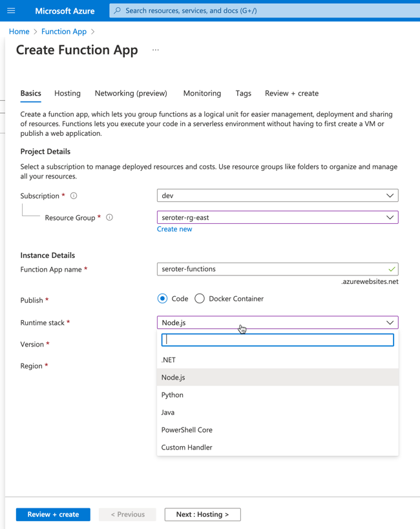Switch to the Hosting tab
The image size is (420, 529).
point(67,93)
